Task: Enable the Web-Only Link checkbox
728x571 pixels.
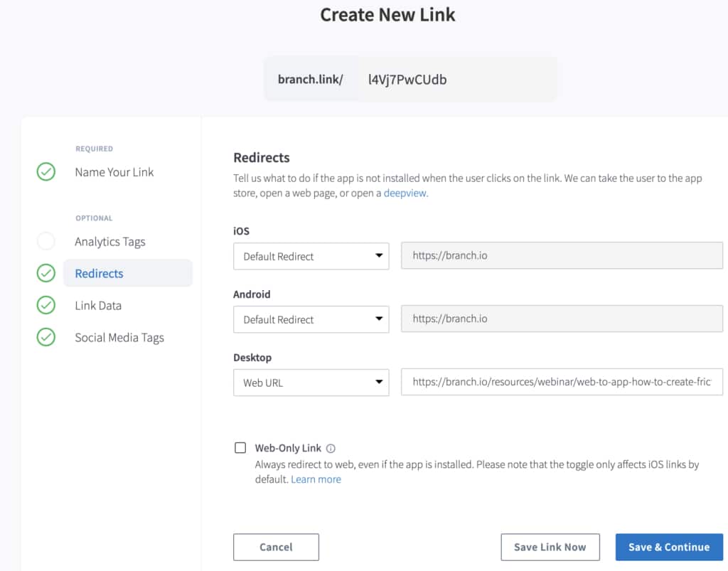Action: pos(240,447)
